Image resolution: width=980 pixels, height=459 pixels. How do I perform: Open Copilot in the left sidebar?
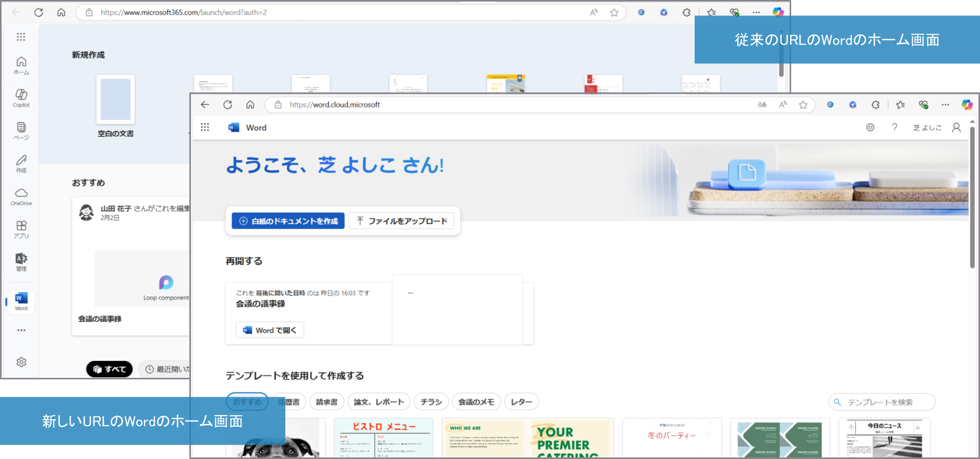(x=21, y=98)
